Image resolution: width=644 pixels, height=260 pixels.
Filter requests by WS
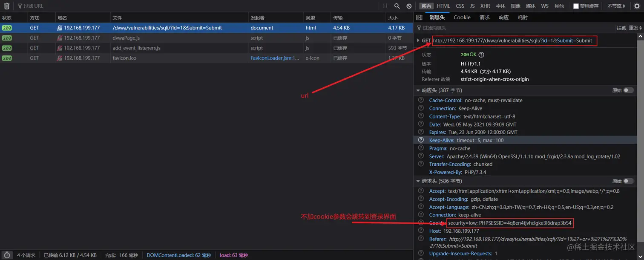(545, 6)
